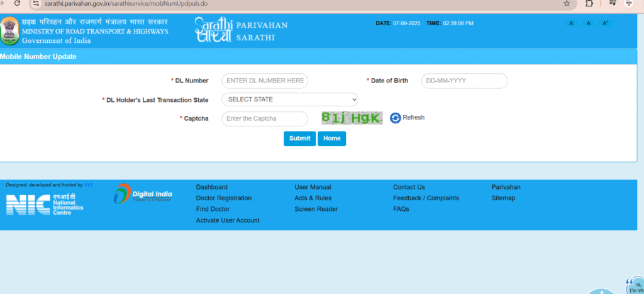This screenshot has height=294, width=644.
Task: Open the NIC National Informatics Centre logo
Action: 45,205
